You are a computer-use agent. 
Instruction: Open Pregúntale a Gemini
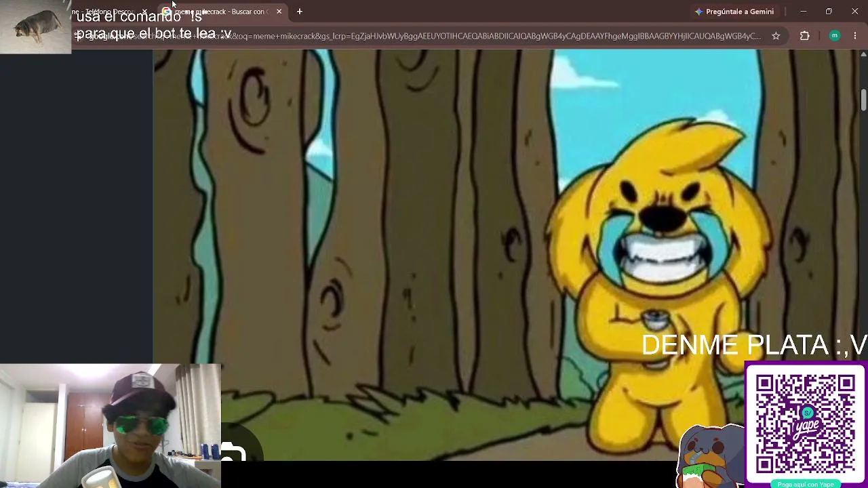point(734,12)
